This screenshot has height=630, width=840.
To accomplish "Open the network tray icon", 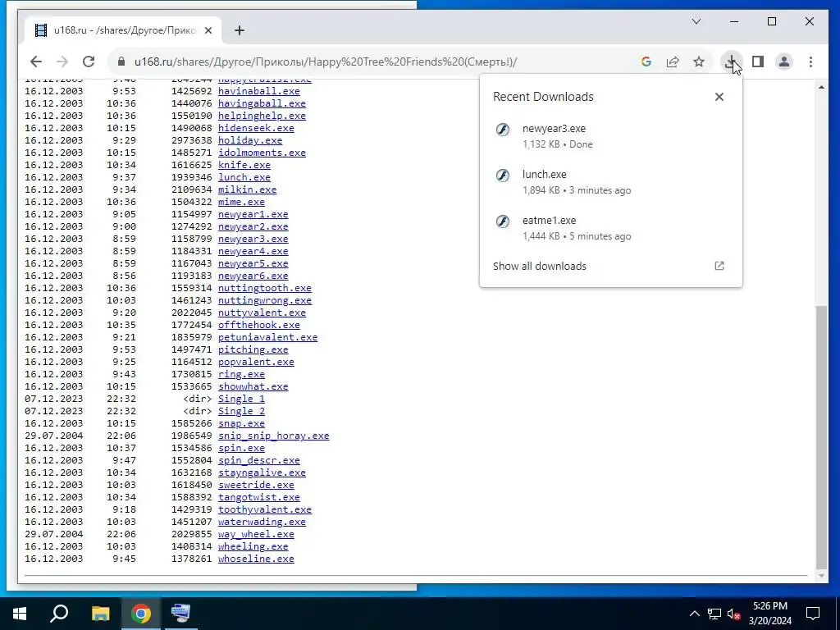I will pyautogui.click(x=714, y=614).
